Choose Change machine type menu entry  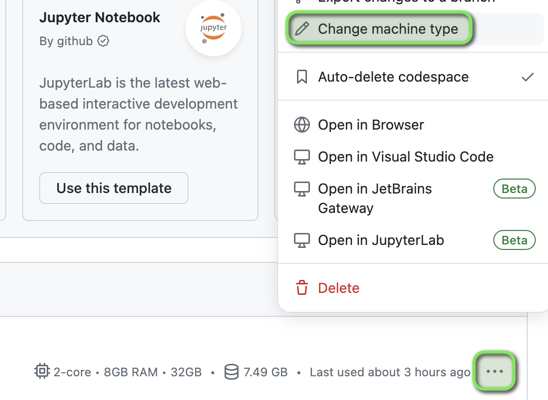(414, 29)
